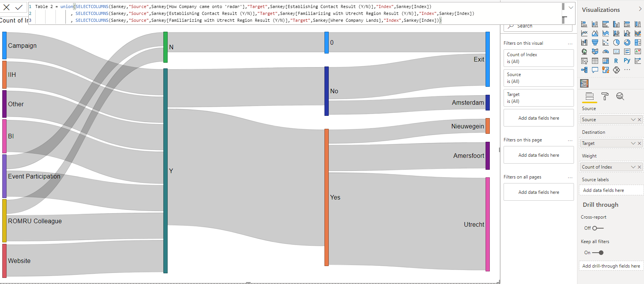Select the Power Apps visual

(616, 70)
